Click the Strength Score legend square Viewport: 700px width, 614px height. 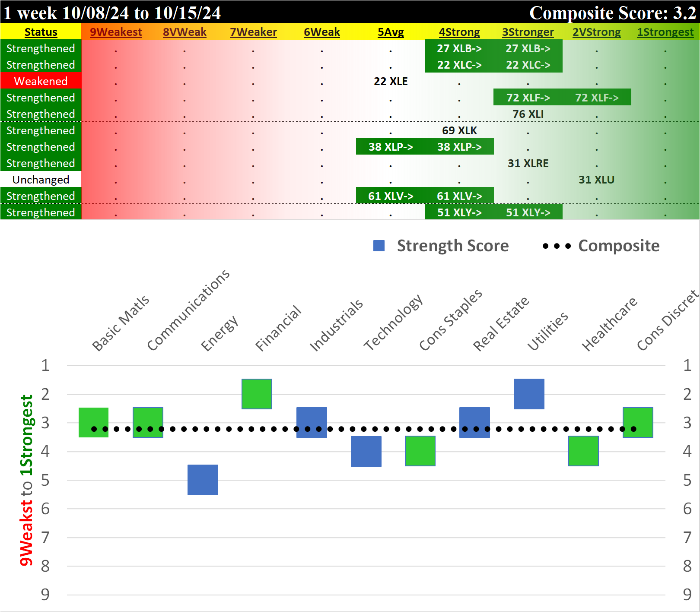tap(379, 245)
